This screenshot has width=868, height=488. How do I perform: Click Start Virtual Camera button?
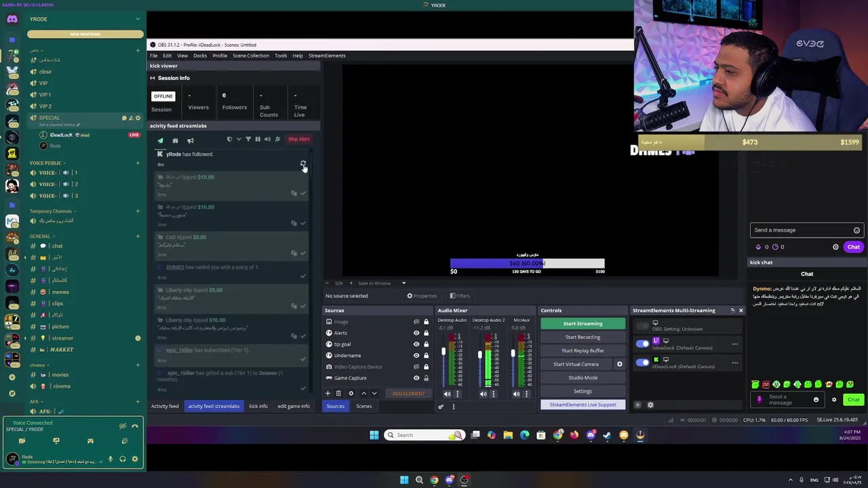576,364
